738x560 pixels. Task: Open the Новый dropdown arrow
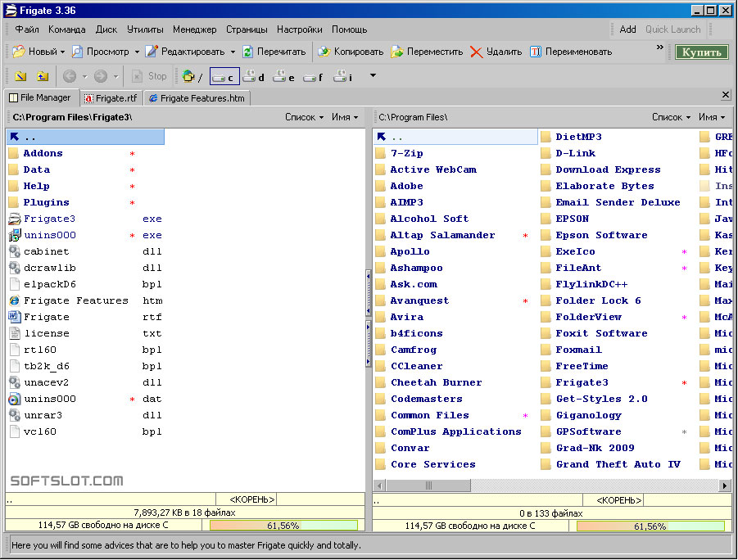pyautogui.click(x=62, y=52)
